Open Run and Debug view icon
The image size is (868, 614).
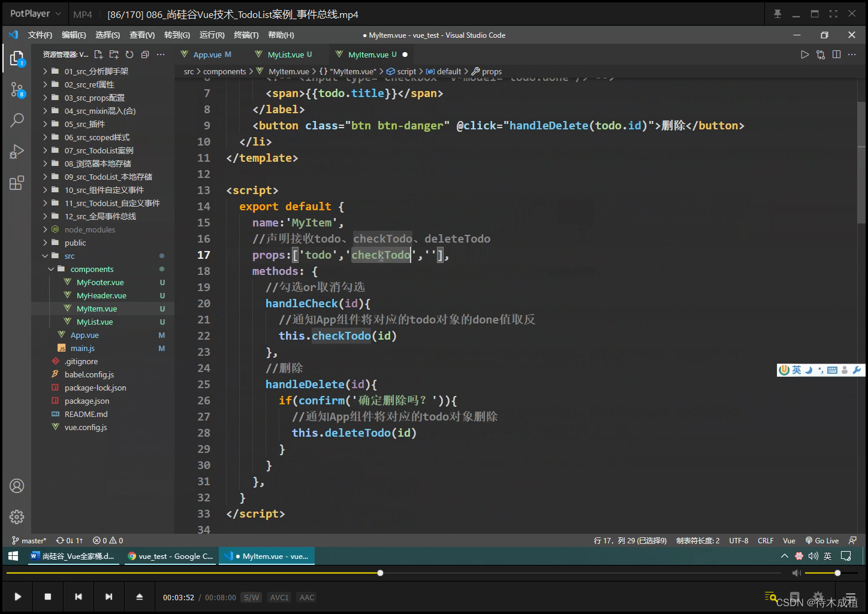pos(17,152)
